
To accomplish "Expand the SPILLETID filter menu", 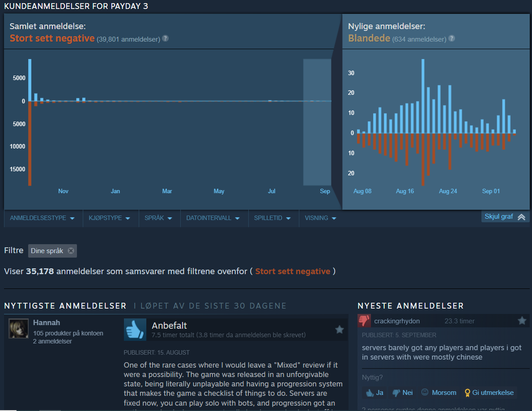I will (x=272, y=218).
